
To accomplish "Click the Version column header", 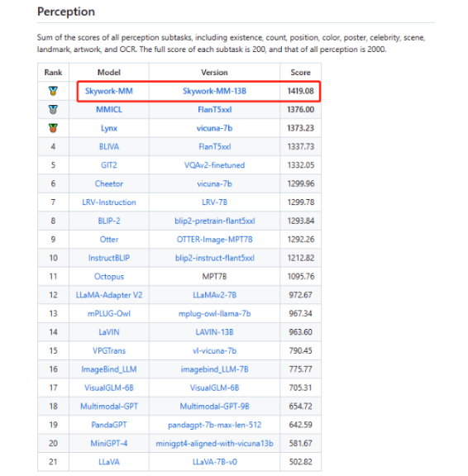I will point(214,72).
